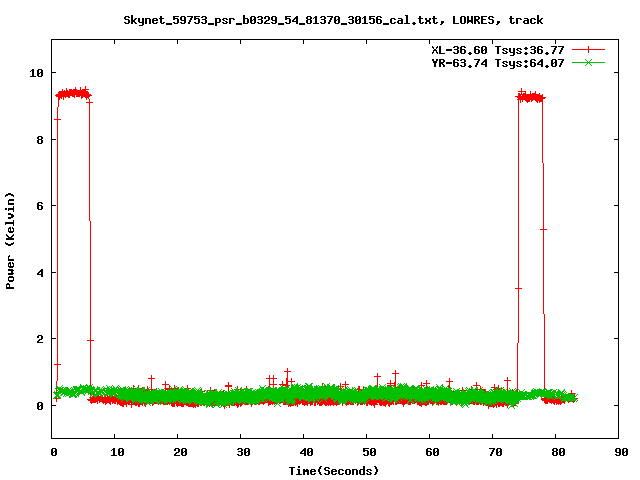Click the y-axis tick label '4'
Screen dimensions: 640x480
tap(40, 273)
